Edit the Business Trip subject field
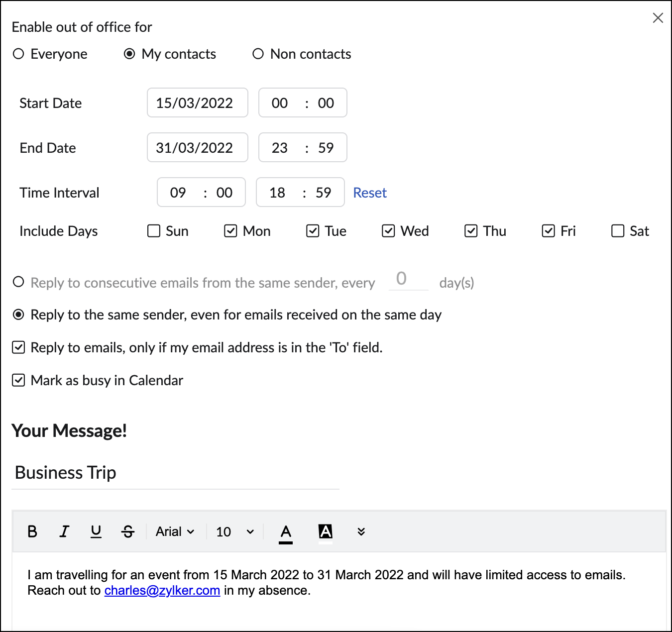 coord(175,473)
